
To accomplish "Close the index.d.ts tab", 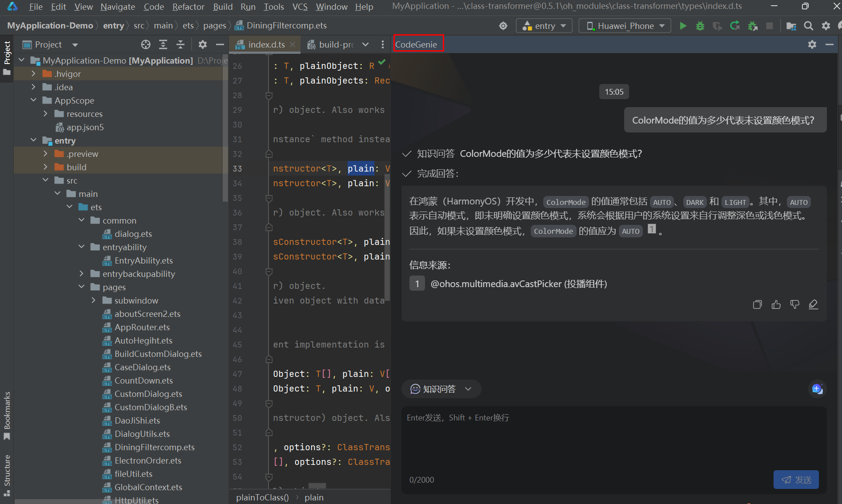I will pos(293,44).
